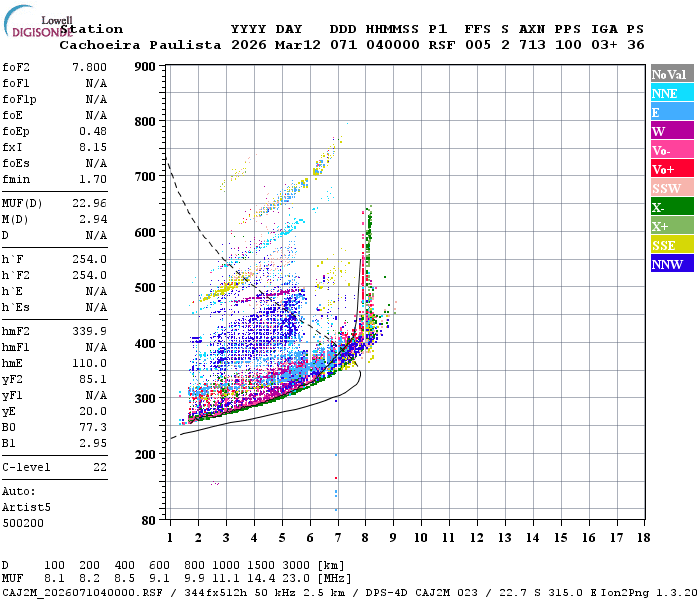Click the h`F2 value 254.0
The image size is (700, 600).
(89, 275)
